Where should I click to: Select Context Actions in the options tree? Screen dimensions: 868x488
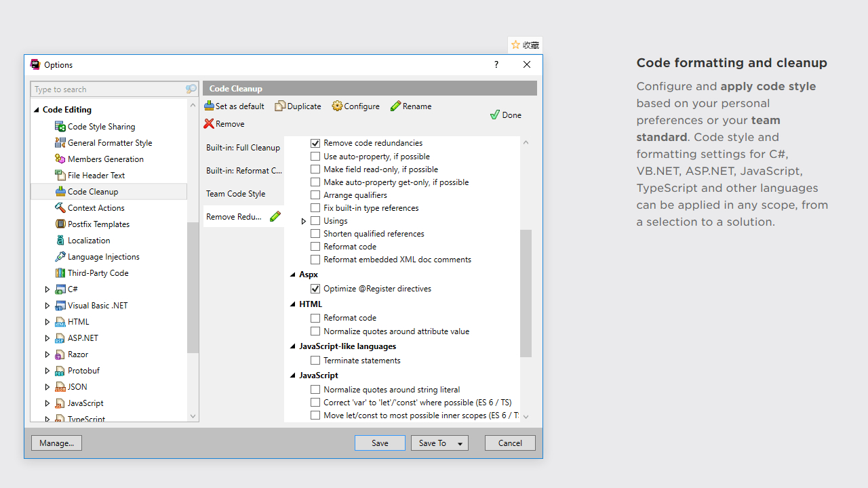pos(96,208)
